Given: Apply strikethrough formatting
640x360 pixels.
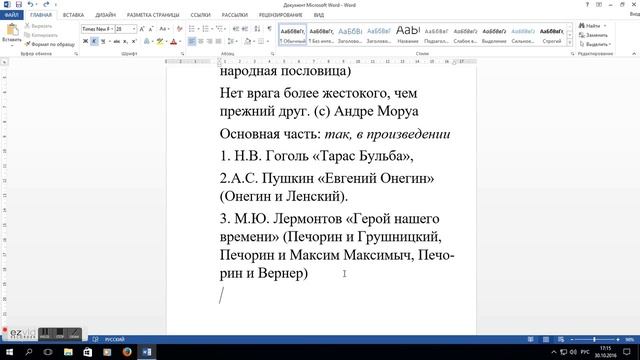Looking at the screenshot, I should pyautogui.click(x=117, y=41).
